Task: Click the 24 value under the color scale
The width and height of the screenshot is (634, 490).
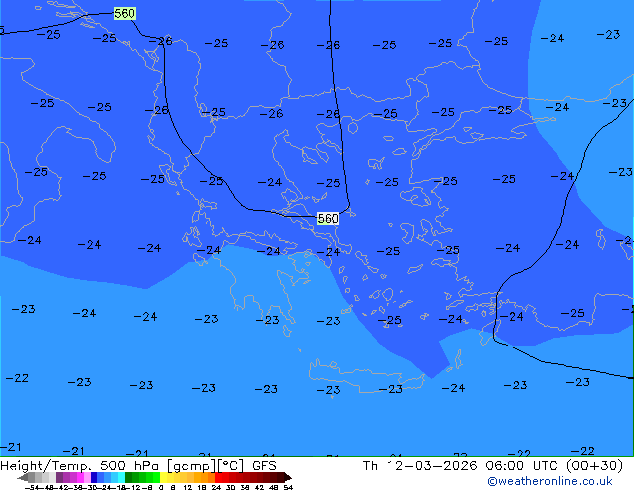Action: pos(216,487)
